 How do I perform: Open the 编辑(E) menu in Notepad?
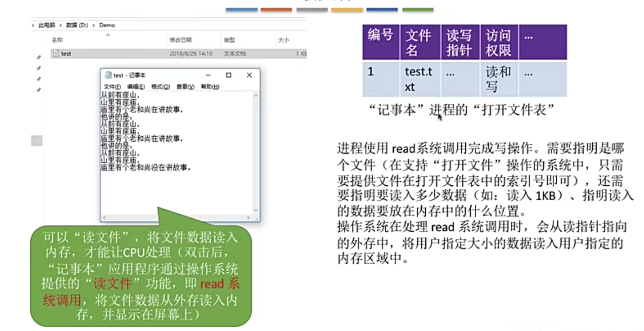click(x=136, y=87)
